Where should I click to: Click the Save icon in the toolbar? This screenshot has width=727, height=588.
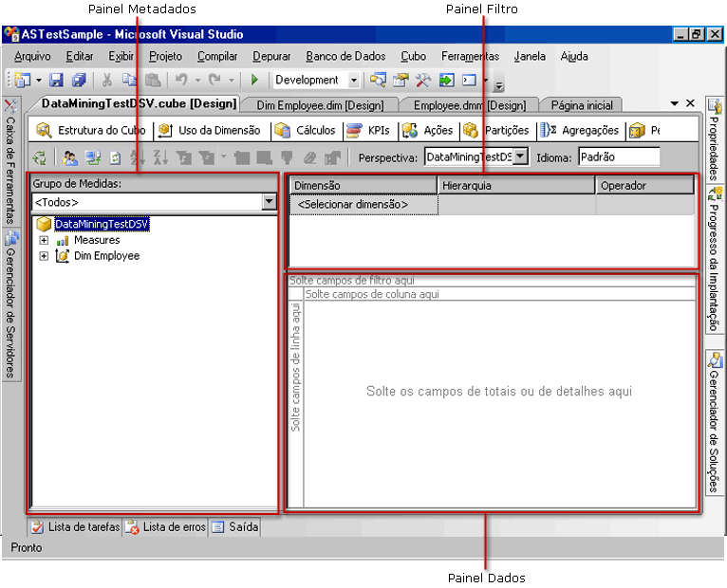pyautogui.click(x=57, y=81)
